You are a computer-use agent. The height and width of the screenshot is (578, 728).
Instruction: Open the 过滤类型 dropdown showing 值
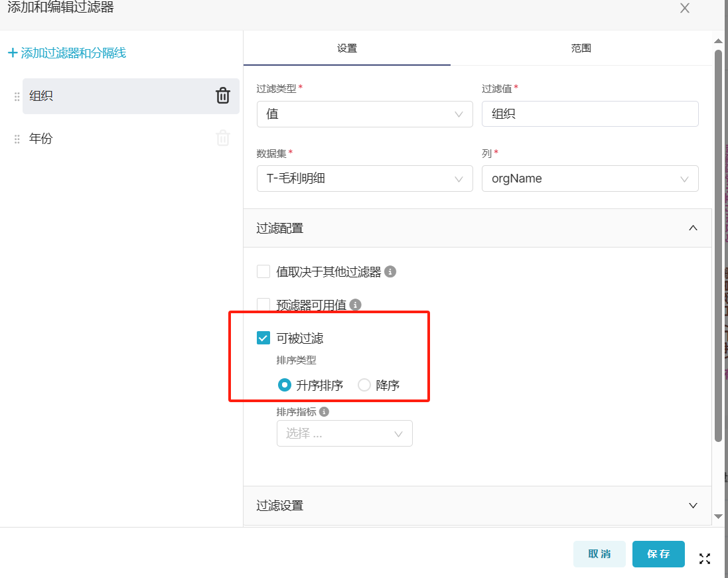click(x=364, y=113)
